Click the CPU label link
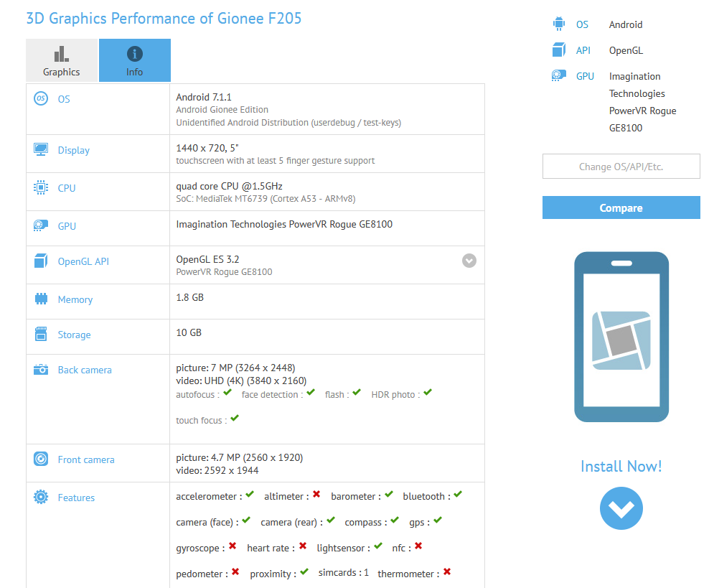 (x=67, y=188)
